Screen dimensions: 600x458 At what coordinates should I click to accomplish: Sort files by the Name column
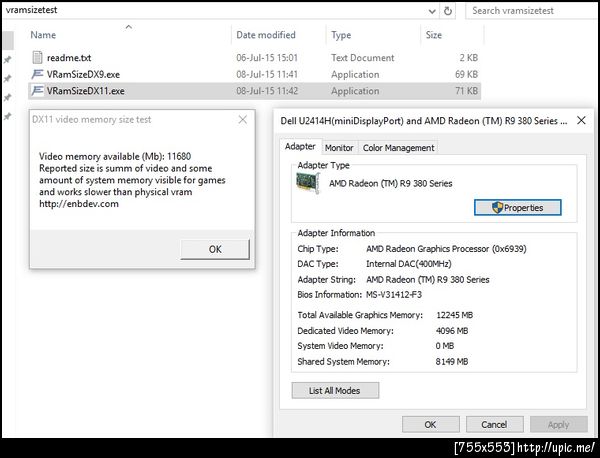pyautogui.click(x=43, y=35)
